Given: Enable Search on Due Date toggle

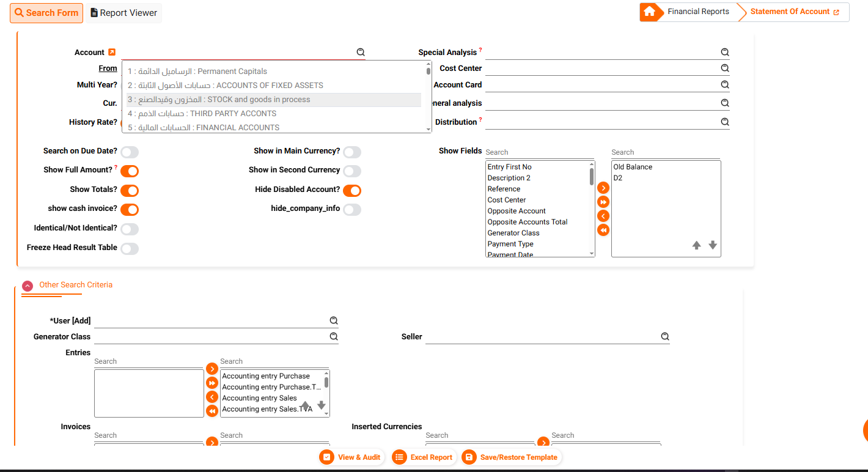Looking at the screenshot, I should click(130, 152).
